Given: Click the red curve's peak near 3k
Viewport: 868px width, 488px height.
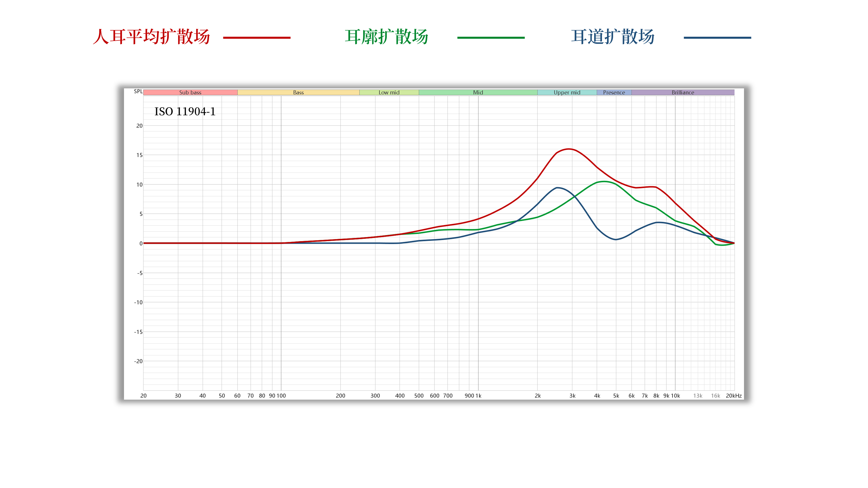Looking at the screenshot, I should coord(569,149).
